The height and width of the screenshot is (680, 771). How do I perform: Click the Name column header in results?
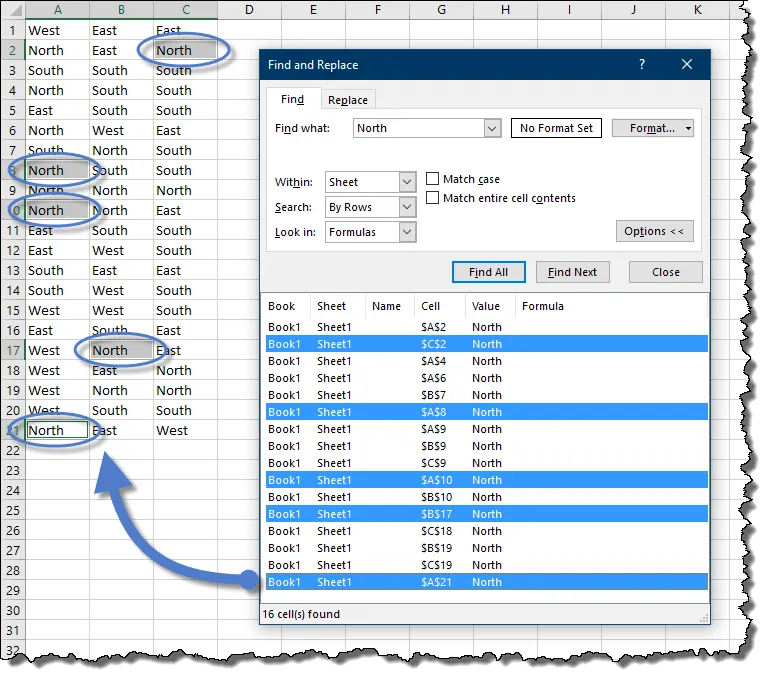(x=389, y=306)
